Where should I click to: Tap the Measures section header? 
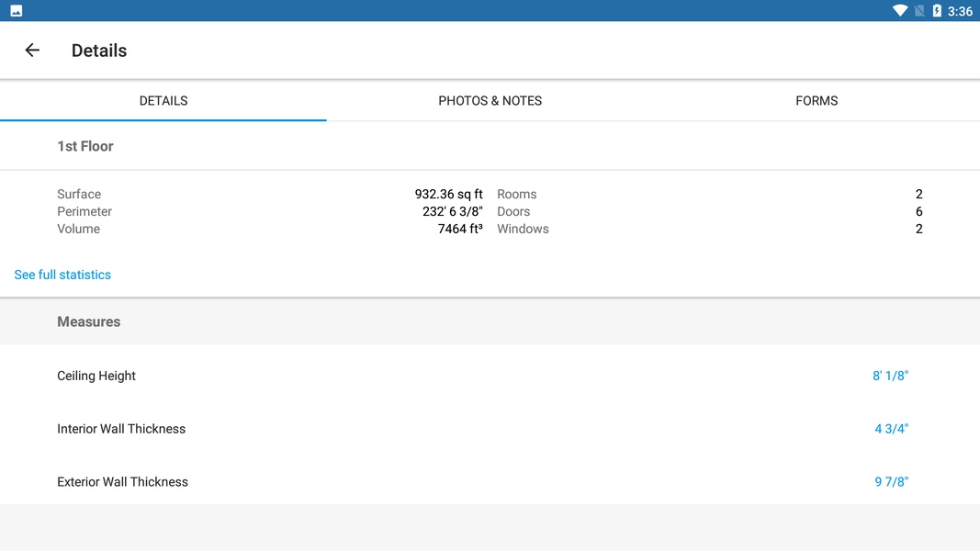click(89, 321)
